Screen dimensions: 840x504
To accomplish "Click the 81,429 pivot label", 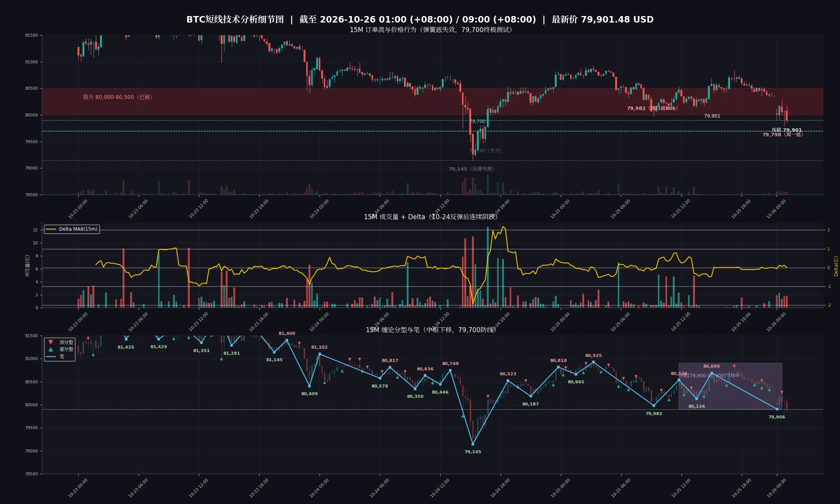I will 159,347.
